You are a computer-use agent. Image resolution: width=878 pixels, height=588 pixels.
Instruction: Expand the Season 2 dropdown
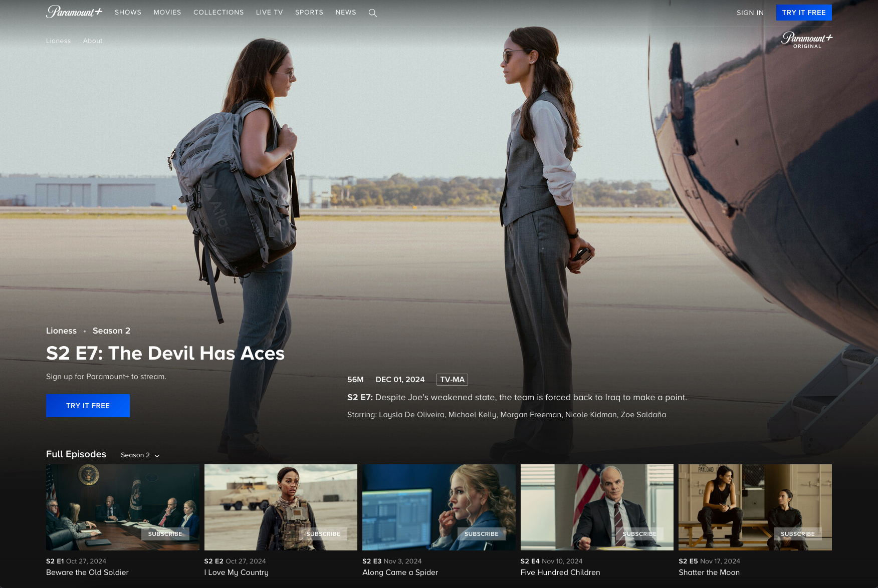click(140, 455)
